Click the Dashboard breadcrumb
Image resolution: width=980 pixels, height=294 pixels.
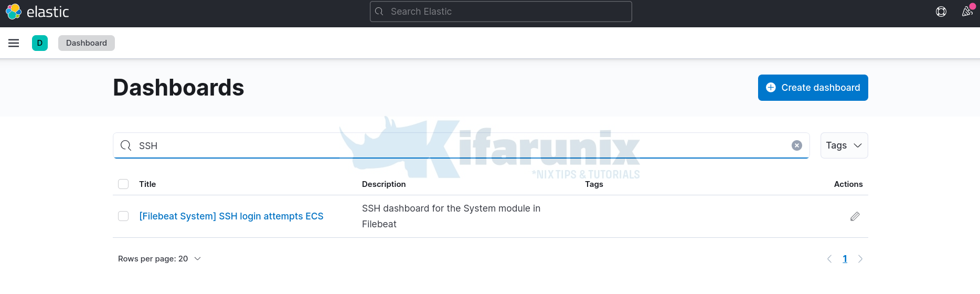(87, 43)
